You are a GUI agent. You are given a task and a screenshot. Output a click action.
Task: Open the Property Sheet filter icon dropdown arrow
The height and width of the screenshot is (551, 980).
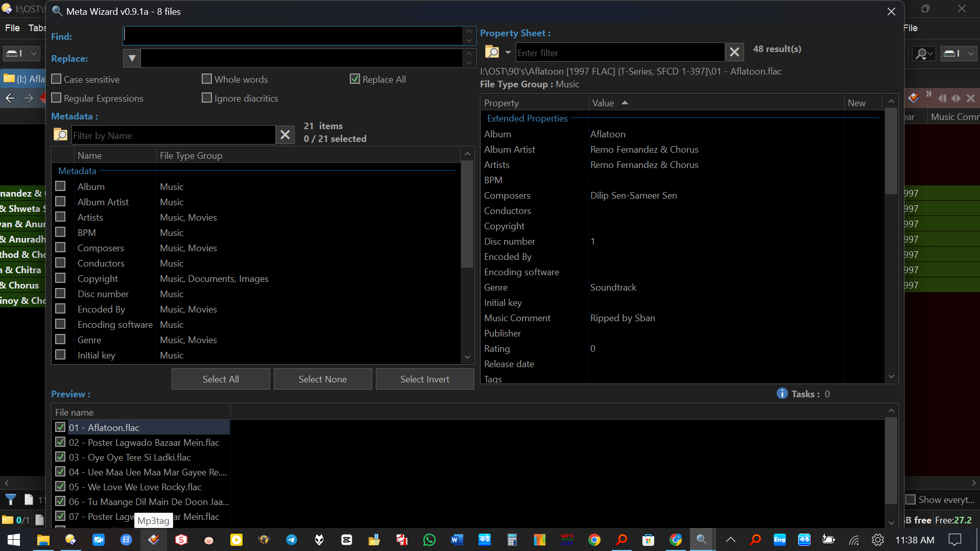[x=508, y=52]
